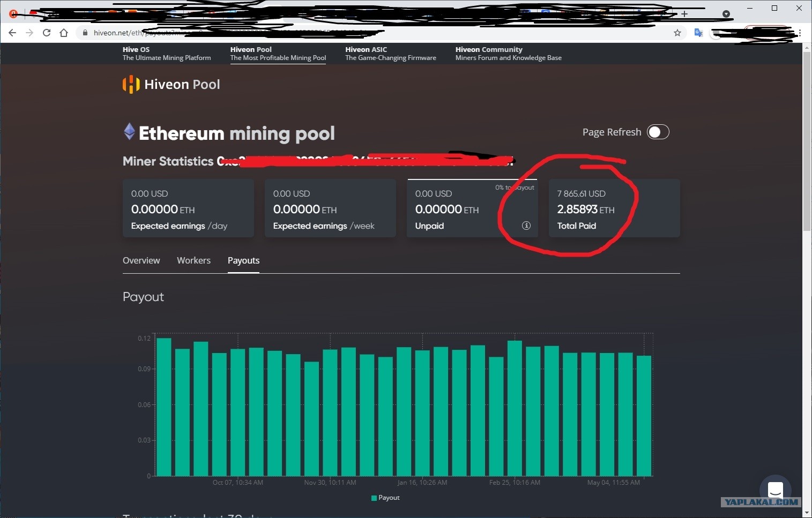Open a new browser tab

coord(684,14)
